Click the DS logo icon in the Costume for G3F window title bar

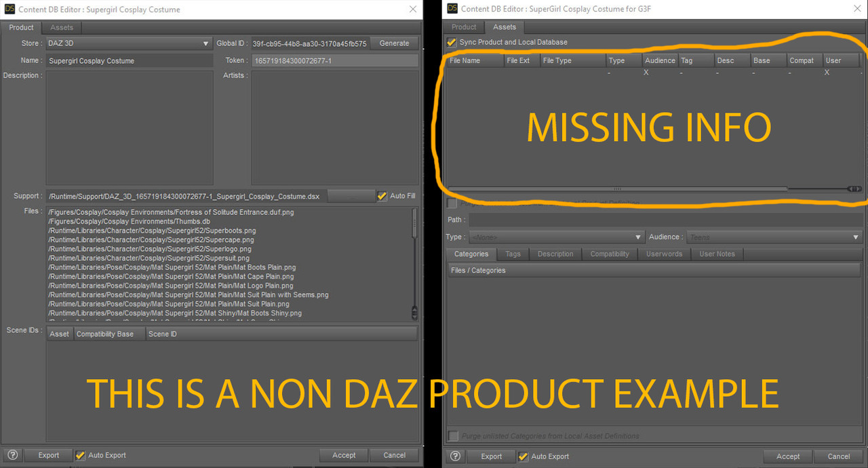[452, 8]
